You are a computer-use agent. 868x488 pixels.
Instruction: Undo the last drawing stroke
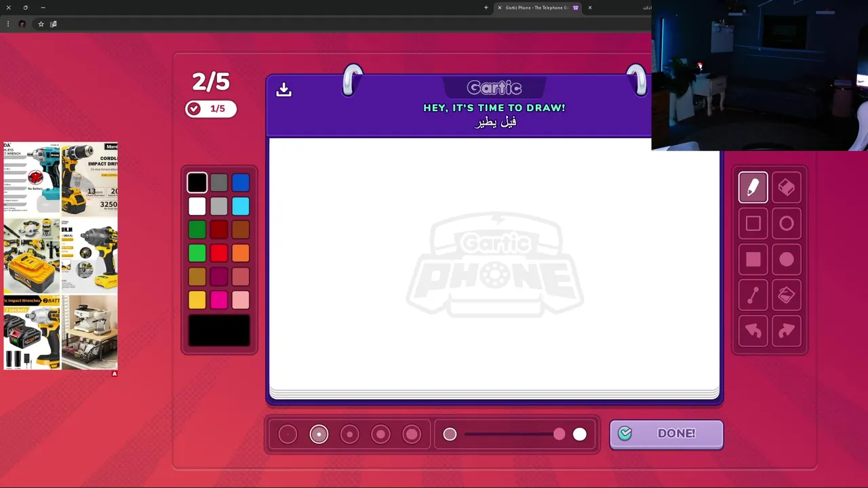[x=753, y=331]
